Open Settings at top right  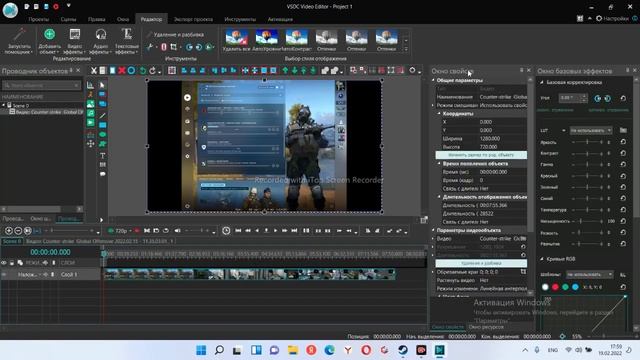tap(612, 18)
